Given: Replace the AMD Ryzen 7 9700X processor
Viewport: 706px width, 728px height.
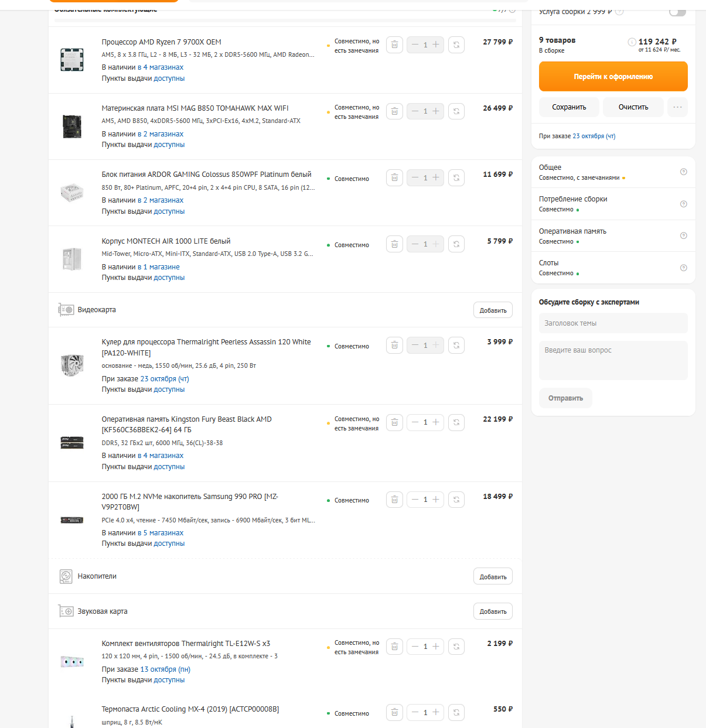Looking at the screenshot, I should tap(456, 45).
